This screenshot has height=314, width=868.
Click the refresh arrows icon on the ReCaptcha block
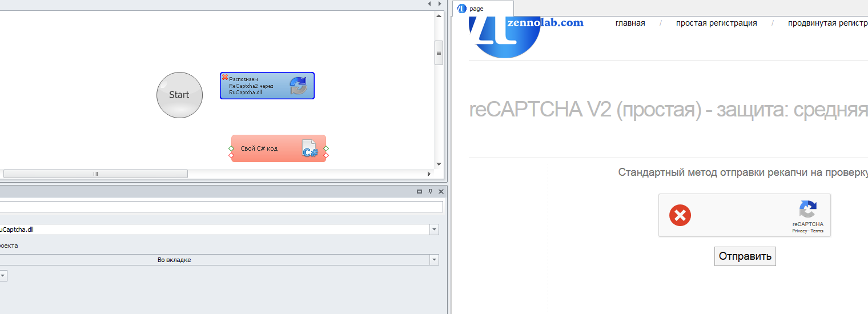point(298,86)
